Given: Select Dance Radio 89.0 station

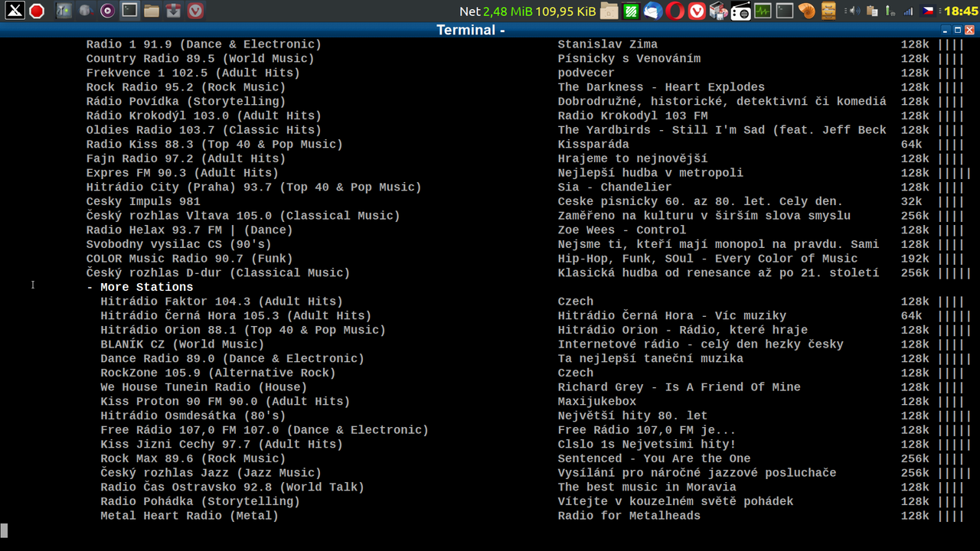Looking at the screenshot, I should pos(233,358).
